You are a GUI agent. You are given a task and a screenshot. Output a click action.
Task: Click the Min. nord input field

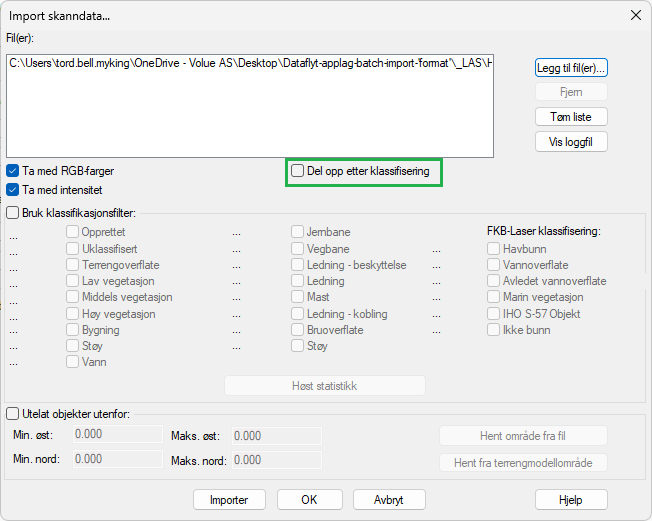click(x=118, y=459)
